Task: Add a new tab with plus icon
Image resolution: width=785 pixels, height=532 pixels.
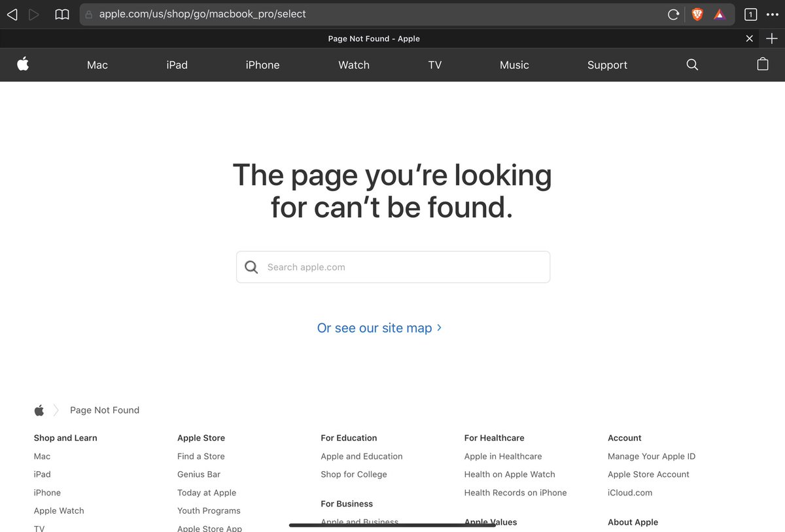Action: (x=772, y=39)
